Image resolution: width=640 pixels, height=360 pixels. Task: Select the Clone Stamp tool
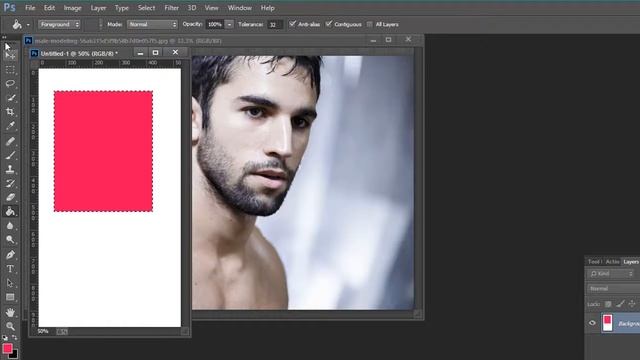coord(10,169)
